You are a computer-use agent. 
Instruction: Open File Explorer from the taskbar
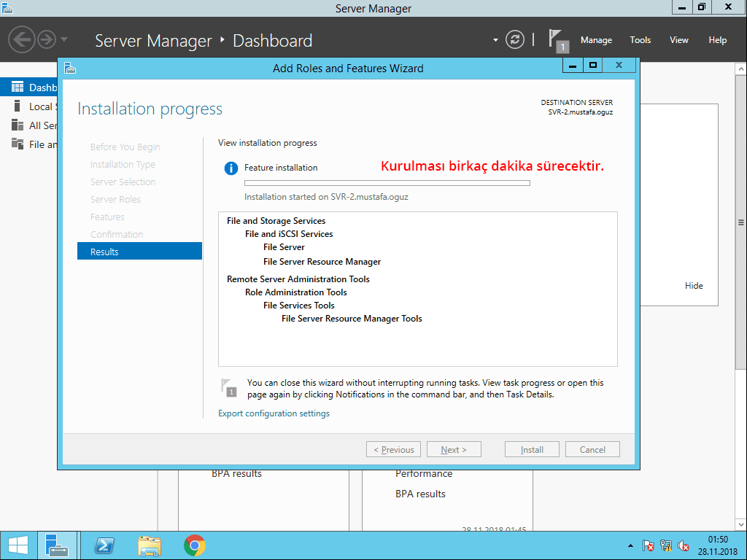(x=150, y=545)
